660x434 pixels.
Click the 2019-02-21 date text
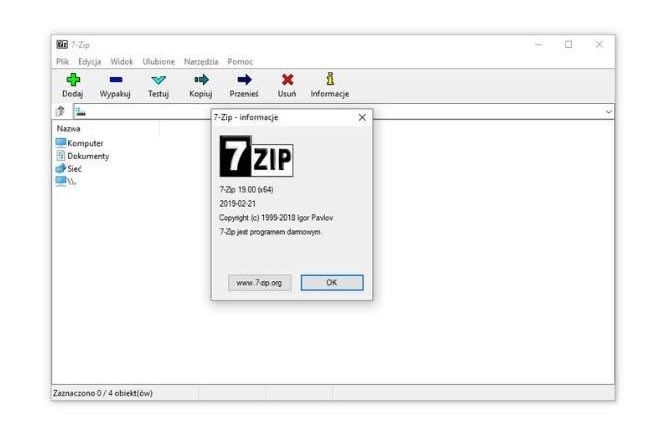pos(237,204)
